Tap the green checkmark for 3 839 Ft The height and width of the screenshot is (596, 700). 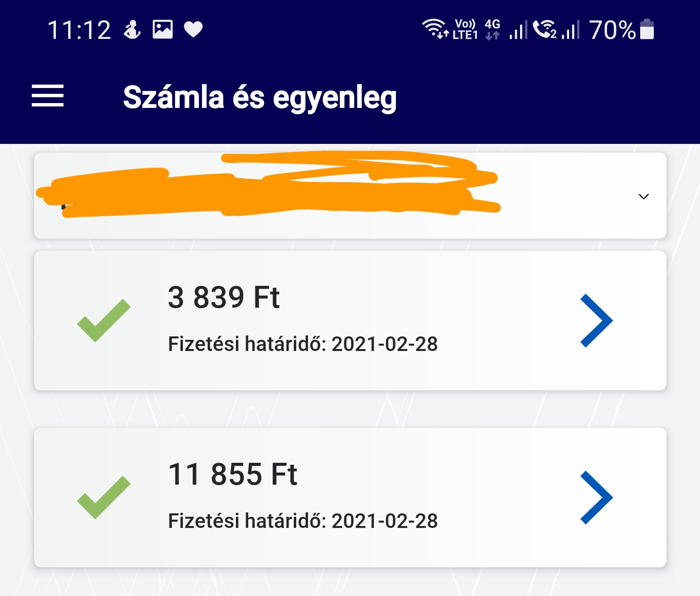coord(104,321)
